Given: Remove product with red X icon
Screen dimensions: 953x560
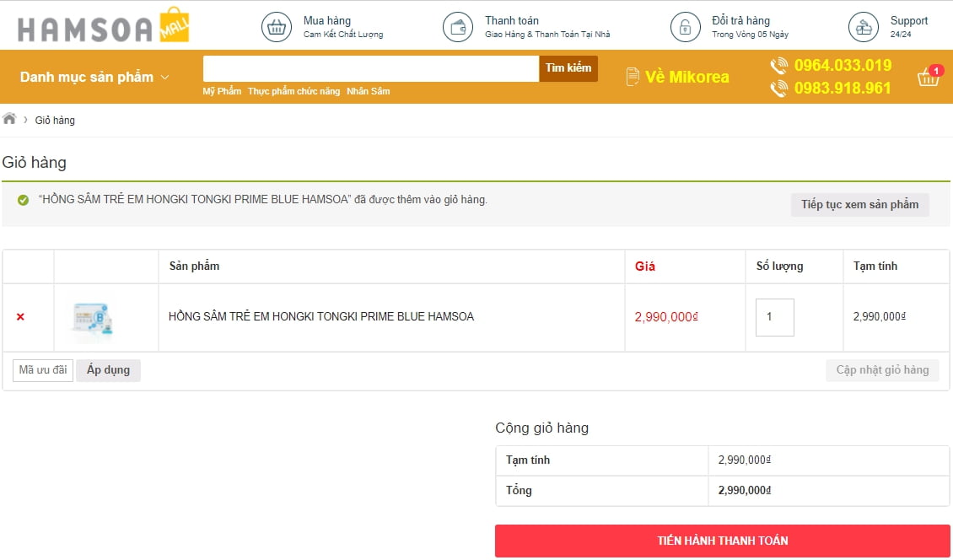Looking at the screenshot, I should pos(21,317).
